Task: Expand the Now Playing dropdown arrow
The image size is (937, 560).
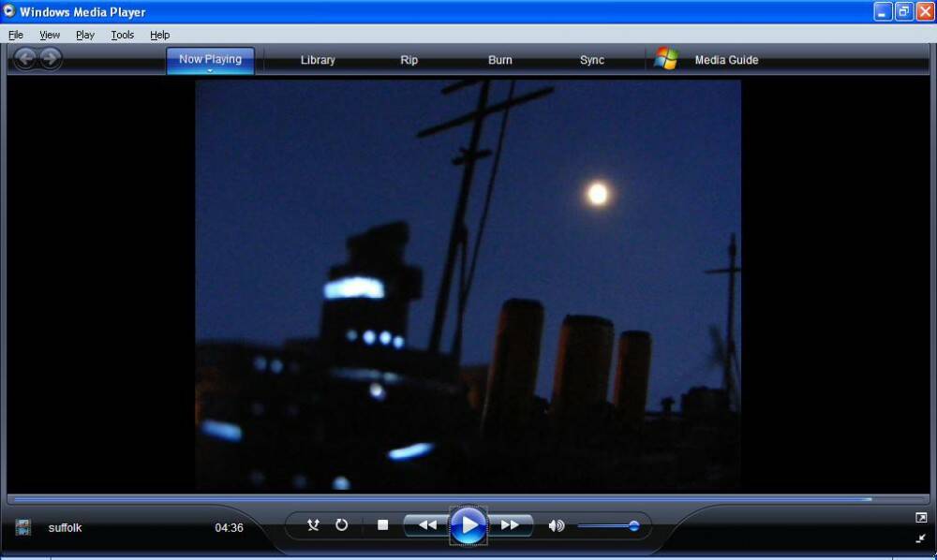Action: pyautogui.click(x=210, y=71)
